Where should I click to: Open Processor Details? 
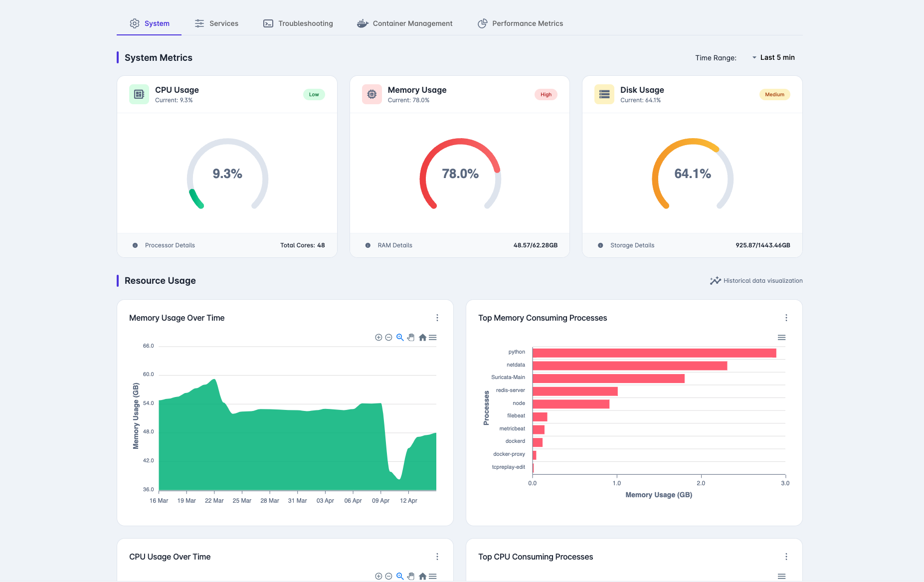170,245
